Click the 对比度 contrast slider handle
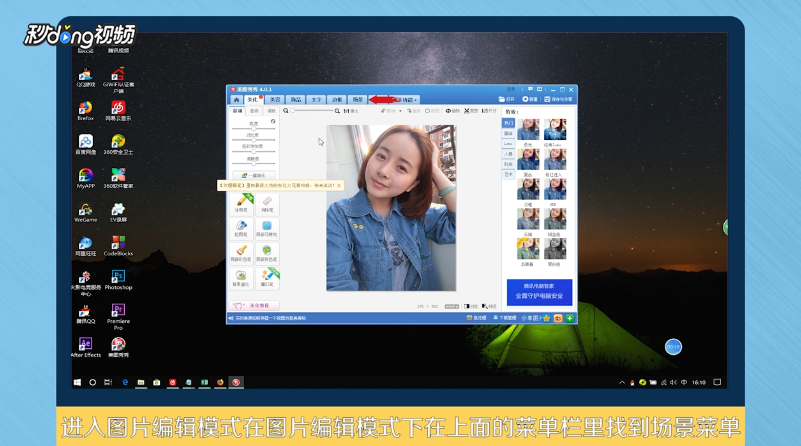This screenshot has width=801, height=446. [x=253, y=140]
